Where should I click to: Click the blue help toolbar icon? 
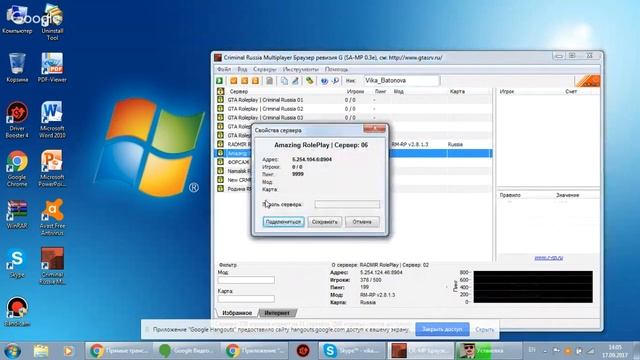click(324, 81)
